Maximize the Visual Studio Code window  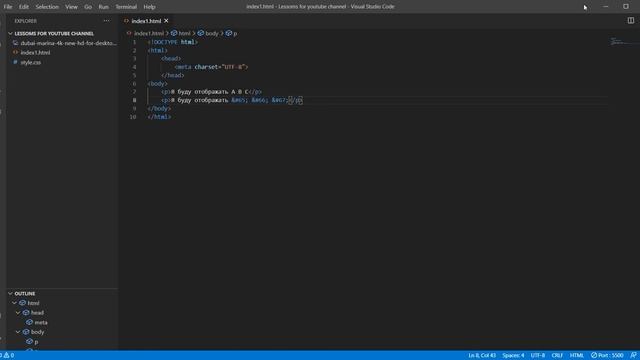click(x=626, y=7)
